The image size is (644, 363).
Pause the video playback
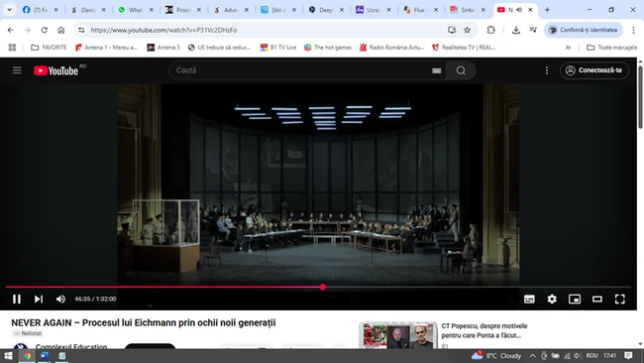pyautogui.click(x=17, y=299)
